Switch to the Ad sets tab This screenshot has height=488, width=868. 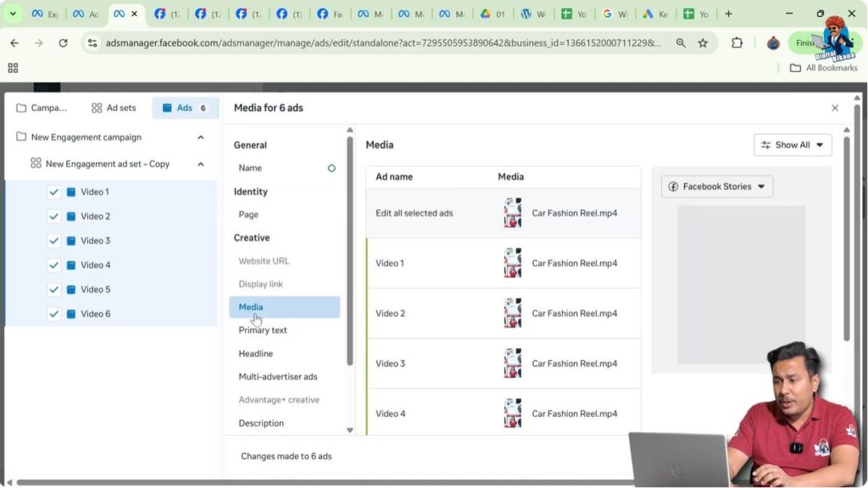[114, 108]
